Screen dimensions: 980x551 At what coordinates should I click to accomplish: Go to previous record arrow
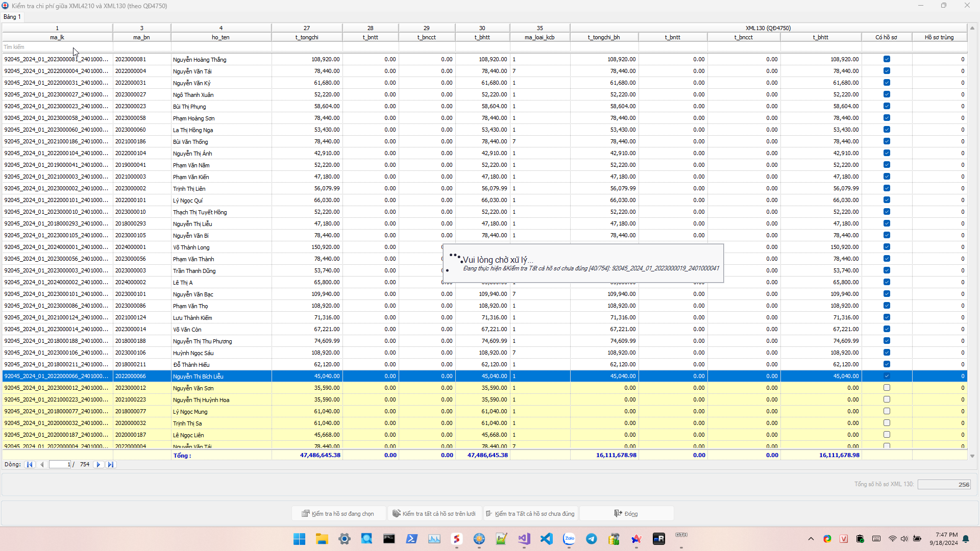tap(42, 465)
